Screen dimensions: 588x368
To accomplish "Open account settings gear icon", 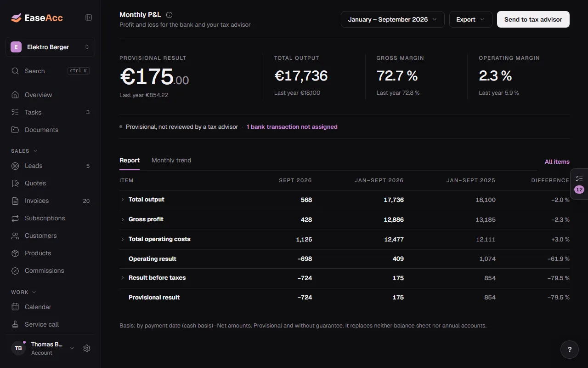I will tap(87, 348).
